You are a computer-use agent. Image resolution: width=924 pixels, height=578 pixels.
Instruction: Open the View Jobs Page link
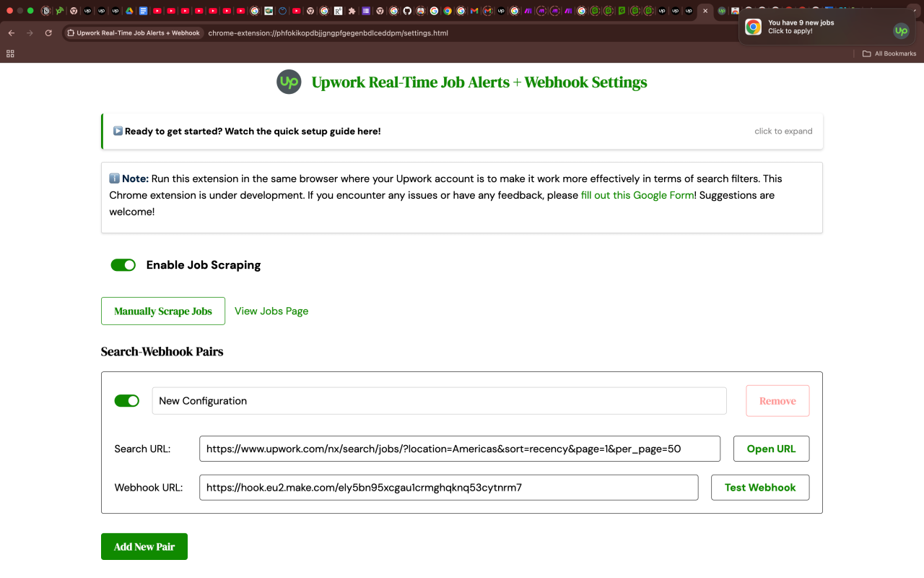(271, 311)
